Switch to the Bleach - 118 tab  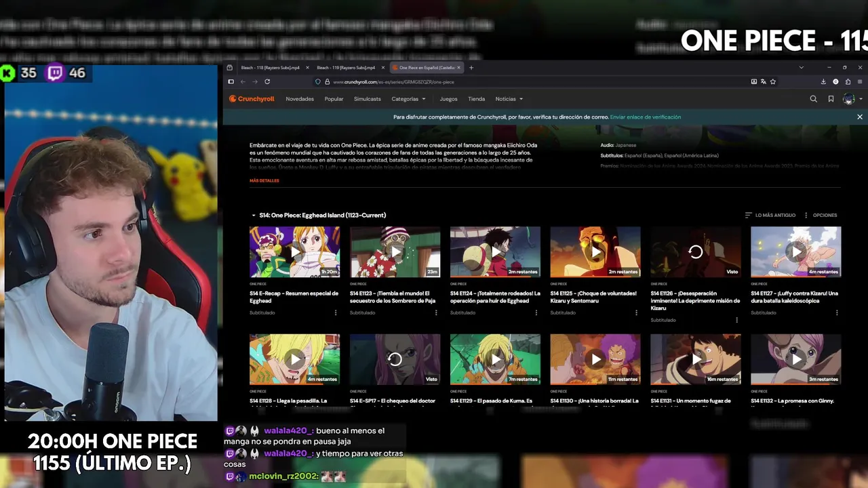point(270,68)
